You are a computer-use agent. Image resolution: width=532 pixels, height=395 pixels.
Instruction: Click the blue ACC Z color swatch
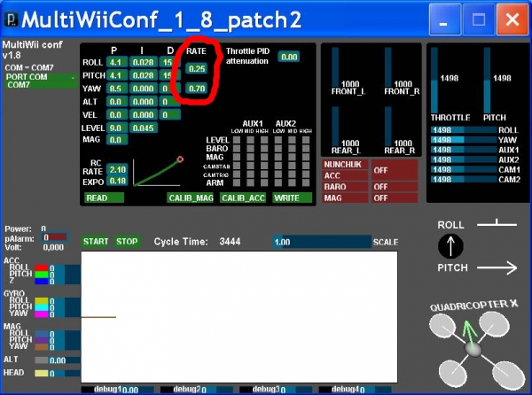[x=42, y=281]
